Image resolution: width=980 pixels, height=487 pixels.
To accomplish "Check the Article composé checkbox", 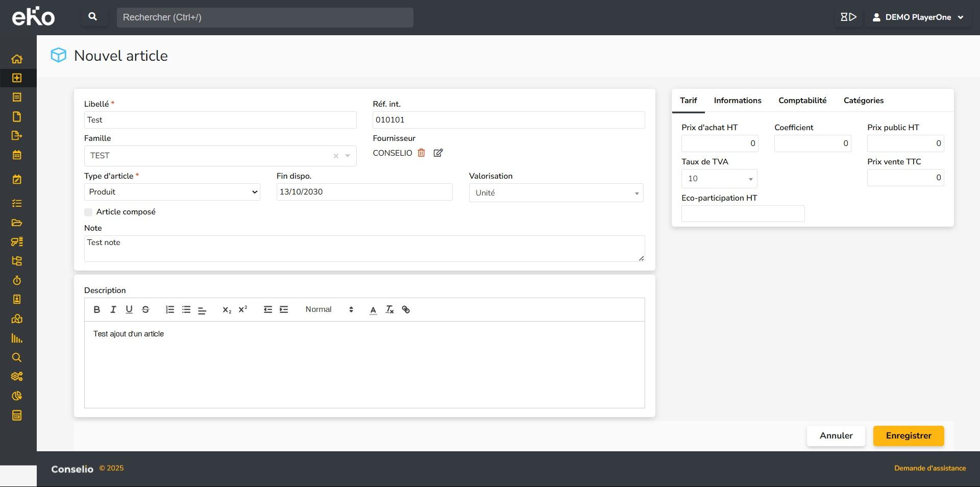I will 88,212.
